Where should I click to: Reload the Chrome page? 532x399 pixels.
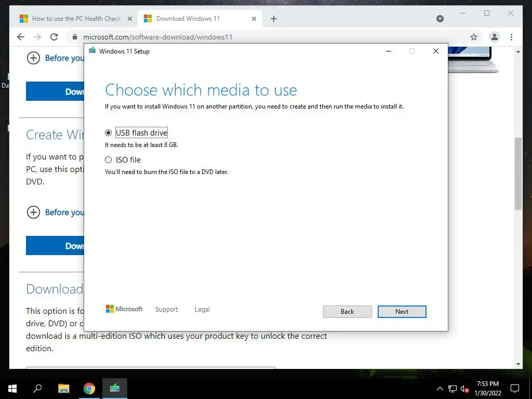(54, 37)
